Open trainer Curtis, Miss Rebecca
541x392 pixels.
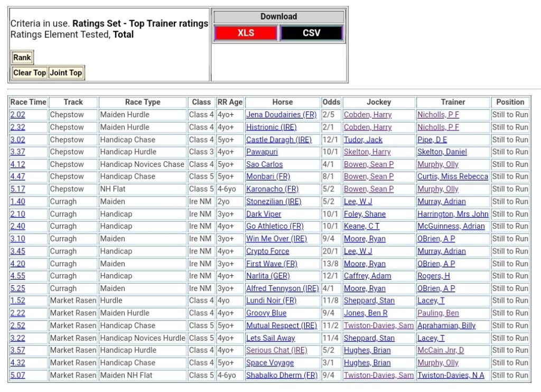pyautogui.click(x=452, y=176)
